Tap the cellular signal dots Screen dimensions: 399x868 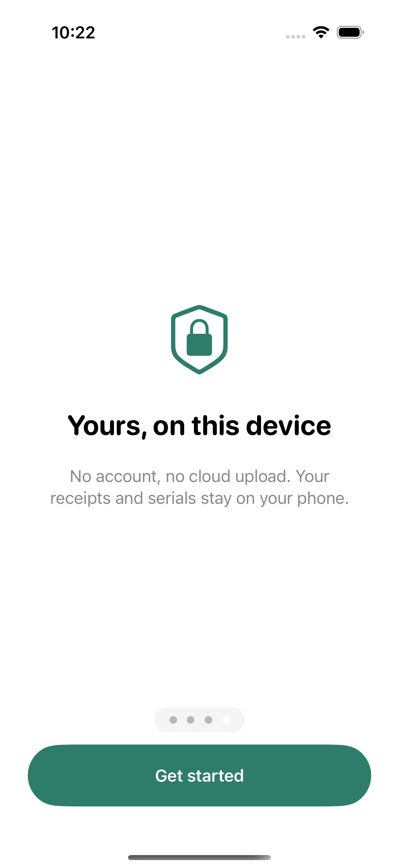tap(296, 37)
